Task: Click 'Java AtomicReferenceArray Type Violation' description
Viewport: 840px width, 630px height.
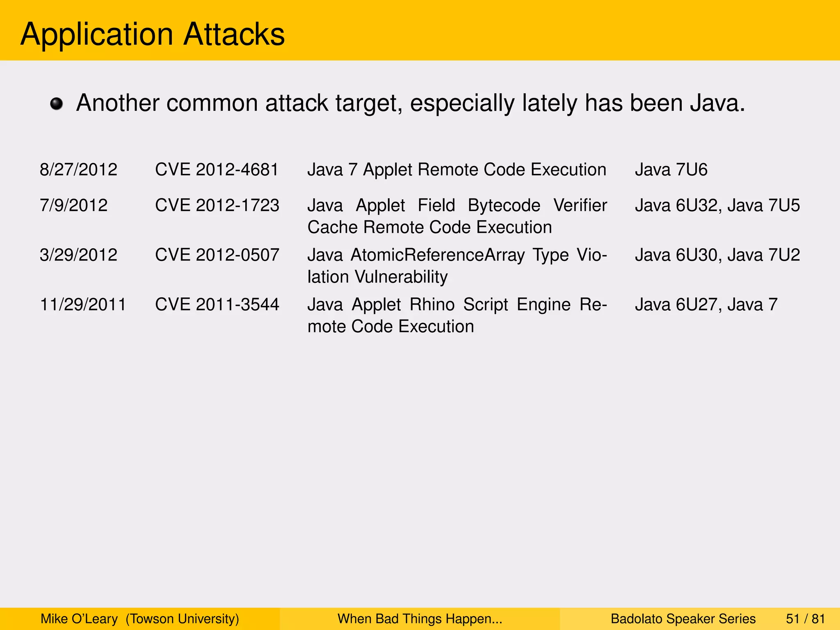Action: [457, 266]
